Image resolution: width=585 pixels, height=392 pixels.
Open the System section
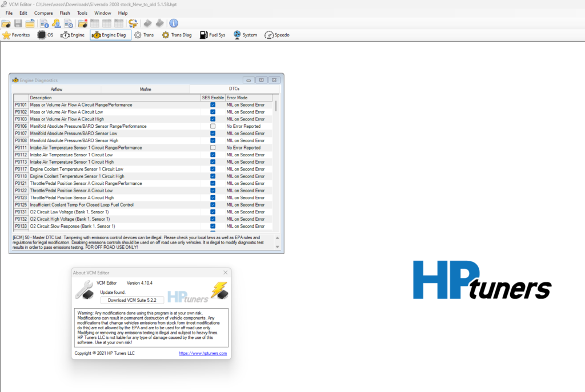(245, 35)
